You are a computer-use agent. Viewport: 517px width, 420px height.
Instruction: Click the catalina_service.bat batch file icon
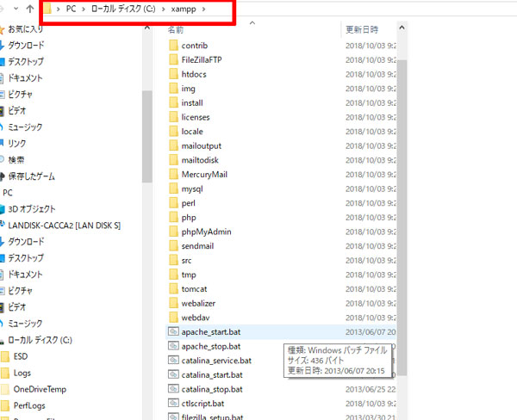coord(173,361)
